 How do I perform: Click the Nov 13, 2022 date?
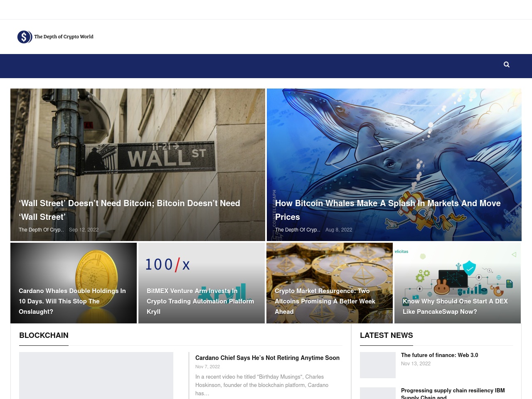416,364
